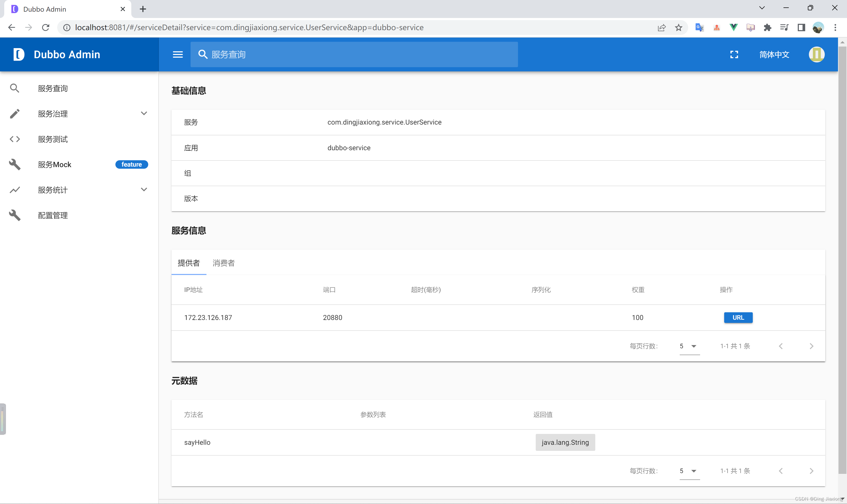
Task: Toggle the hamburger navigation drawer icon
Action: tap(178, 54)
